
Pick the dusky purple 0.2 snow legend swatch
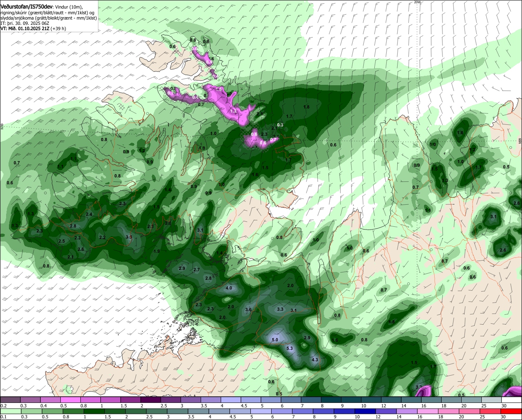10,400
